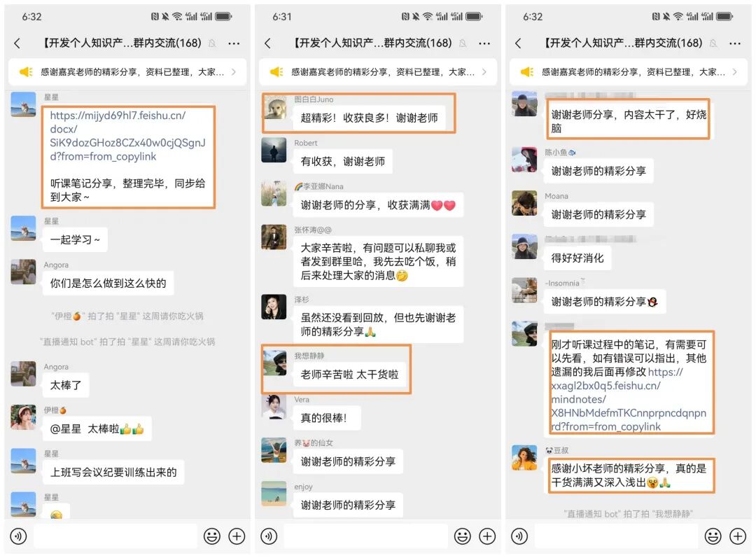Expand the announcement banner chevron in rightmost chat
The image size is (756, 558).
tap(735, 72)
